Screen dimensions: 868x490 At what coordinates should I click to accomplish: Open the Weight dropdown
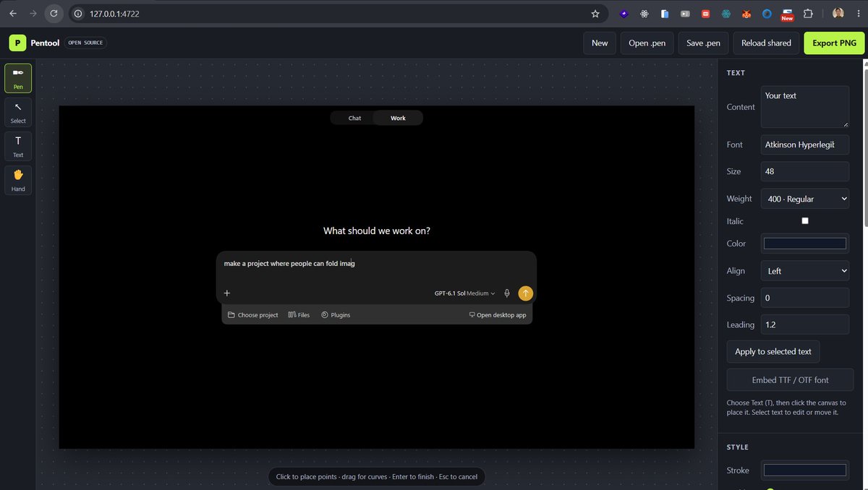point(805,199)
